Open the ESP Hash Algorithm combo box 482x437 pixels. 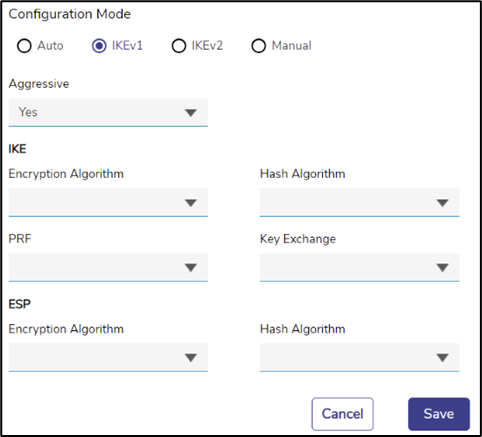pyautogui.click(x=359, y=358)
